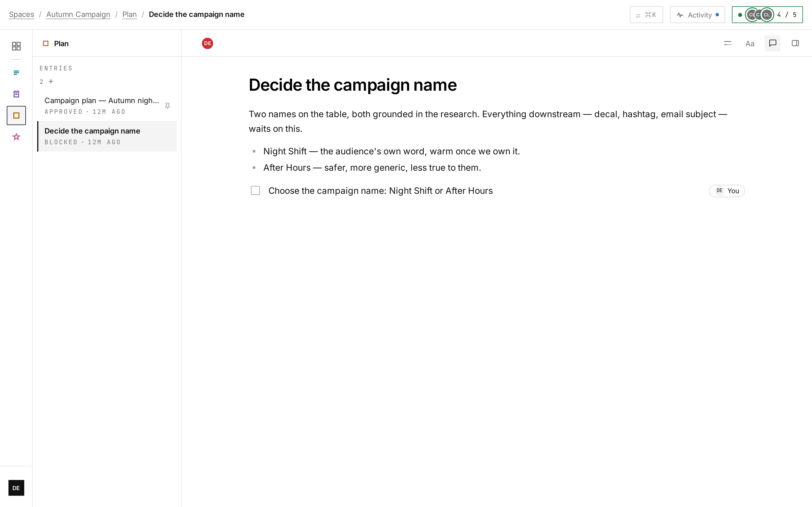Click the DE You assignee chip
Image resolution: width=812 pixels, height=507 pixels.
(727, 191)
